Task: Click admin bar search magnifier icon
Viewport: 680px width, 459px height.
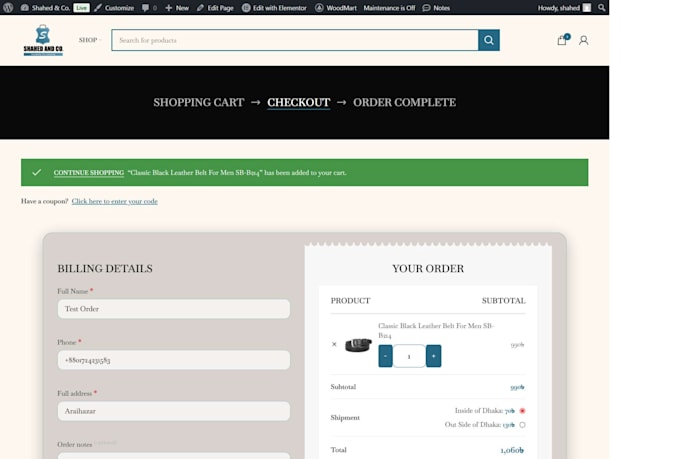Action: (602, 8)
